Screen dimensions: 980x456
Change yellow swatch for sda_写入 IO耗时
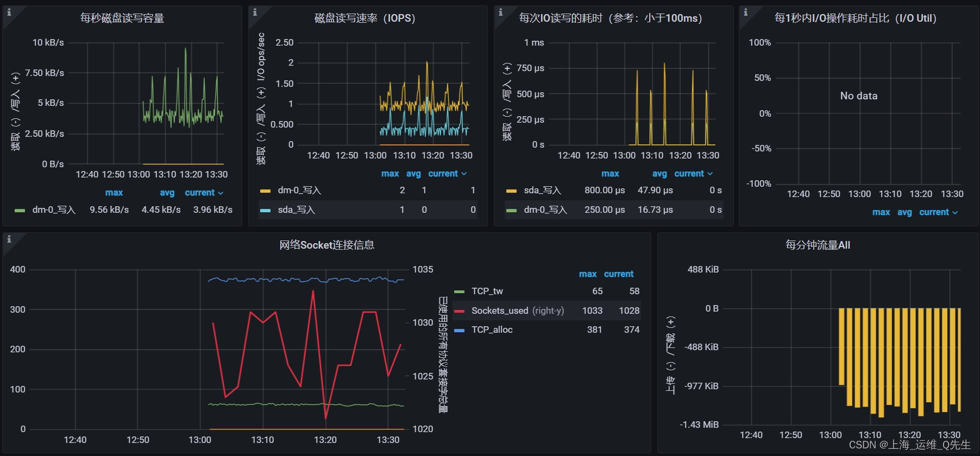pos(511,191)
